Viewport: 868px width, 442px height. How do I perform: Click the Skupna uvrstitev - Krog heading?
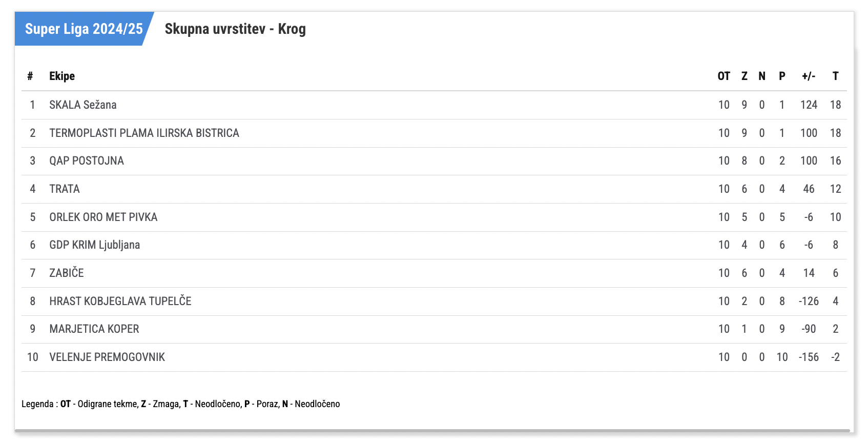[x=235, y=29]
